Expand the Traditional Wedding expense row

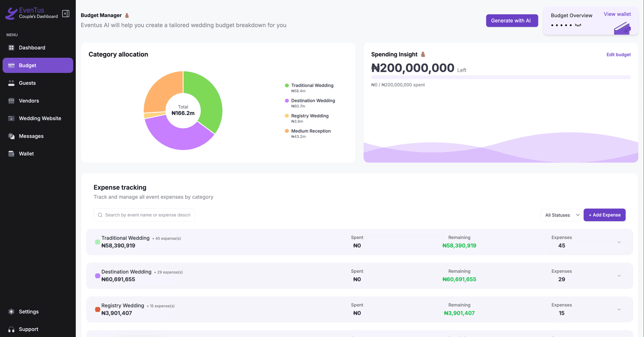tap(619, 242)
